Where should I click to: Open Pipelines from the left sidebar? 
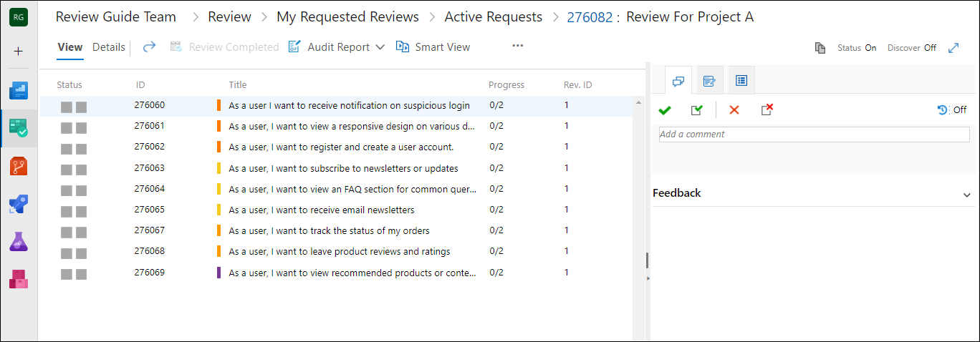(x=19, y=204)
